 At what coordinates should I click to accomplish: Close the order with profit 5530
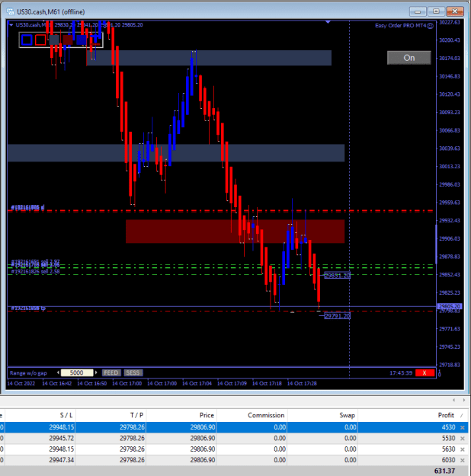click(x=463, y=439)
